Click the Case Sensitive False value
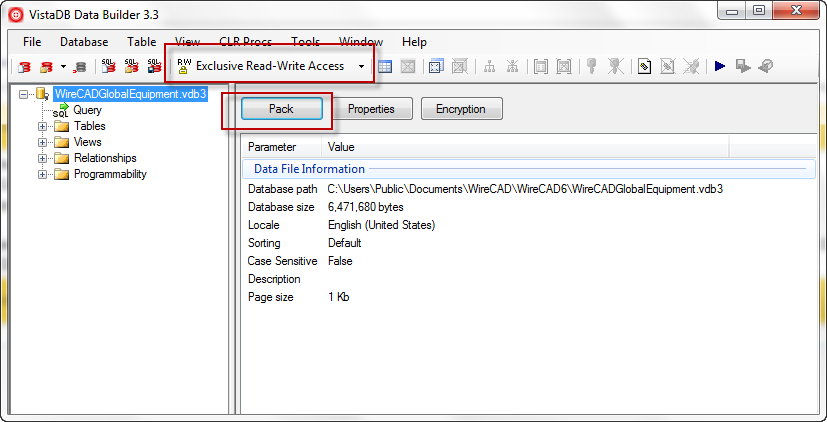The width and height of the screenshot is (827, 422). pos(340,261)
